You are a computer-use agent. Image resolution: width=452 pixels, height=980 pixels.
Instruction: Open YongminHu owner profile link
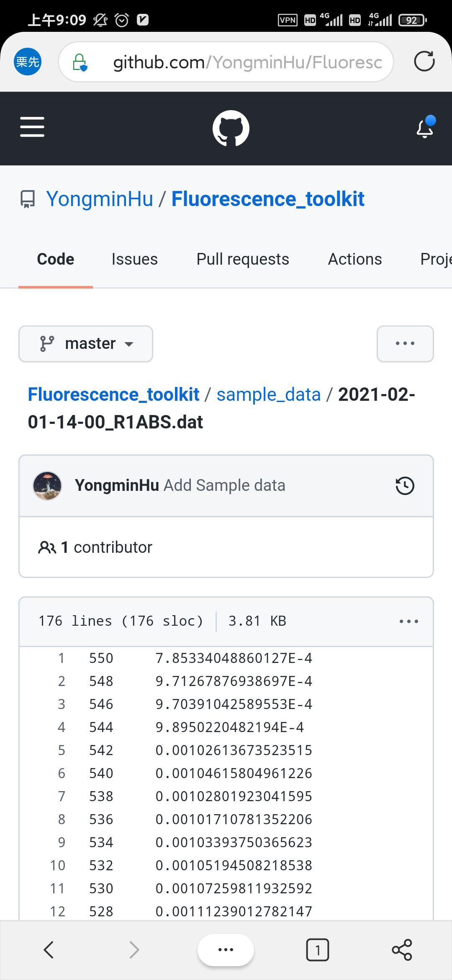click(100, 199)
